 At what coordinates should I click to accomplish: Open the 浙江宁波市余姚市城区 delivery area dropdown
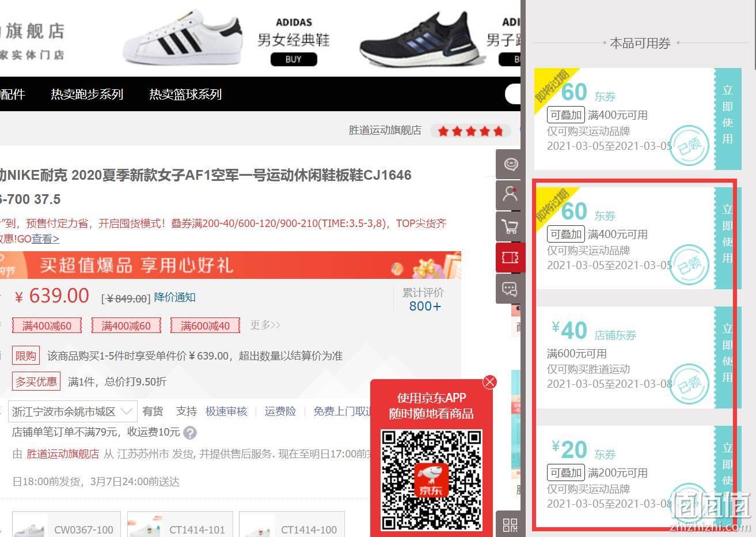[x=73, y=411]
